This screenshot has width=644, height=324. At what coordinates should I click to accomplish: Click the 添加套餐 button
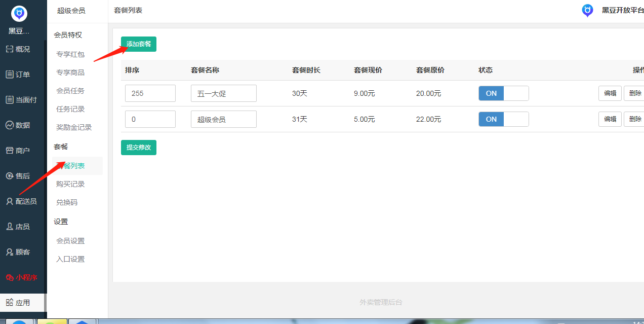point(139,44)
